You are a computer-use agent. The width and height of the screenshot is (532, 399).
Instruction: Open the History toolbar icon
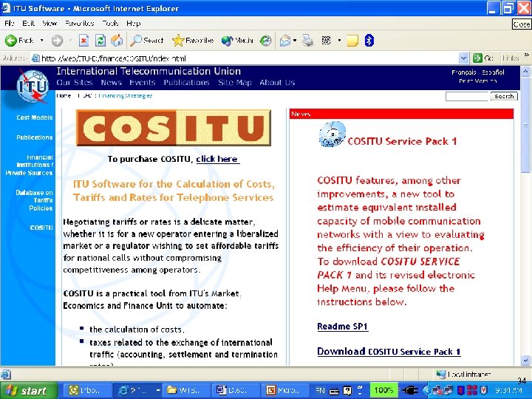(x=266, y=41)
